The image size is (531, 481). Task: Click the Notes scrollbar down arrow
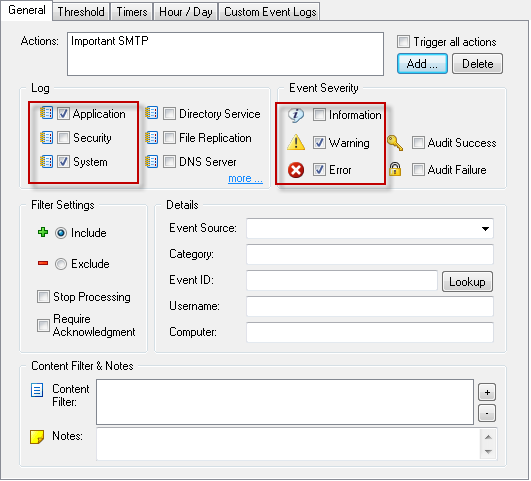[x=488, y=452]
